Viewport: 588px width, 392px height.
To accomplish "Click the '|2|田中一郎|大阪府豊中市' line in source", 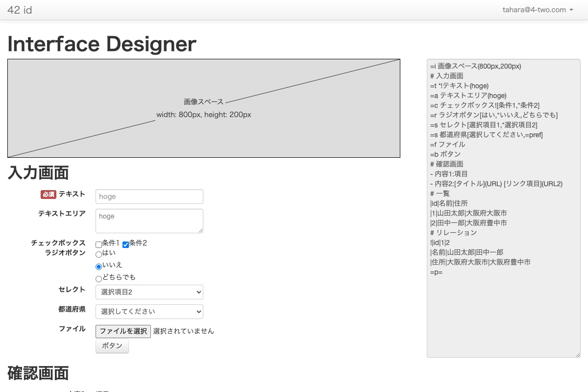I will (468, 223).
